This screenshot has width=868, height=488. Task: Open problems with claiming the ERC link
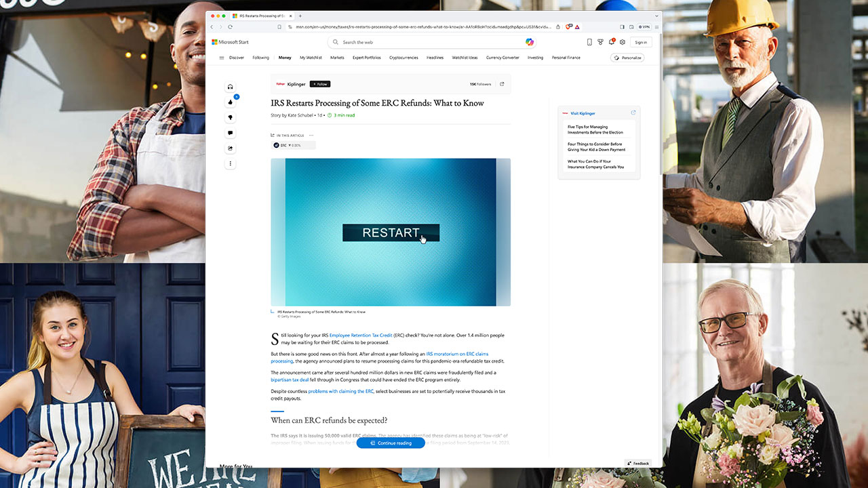click(340, 391)
